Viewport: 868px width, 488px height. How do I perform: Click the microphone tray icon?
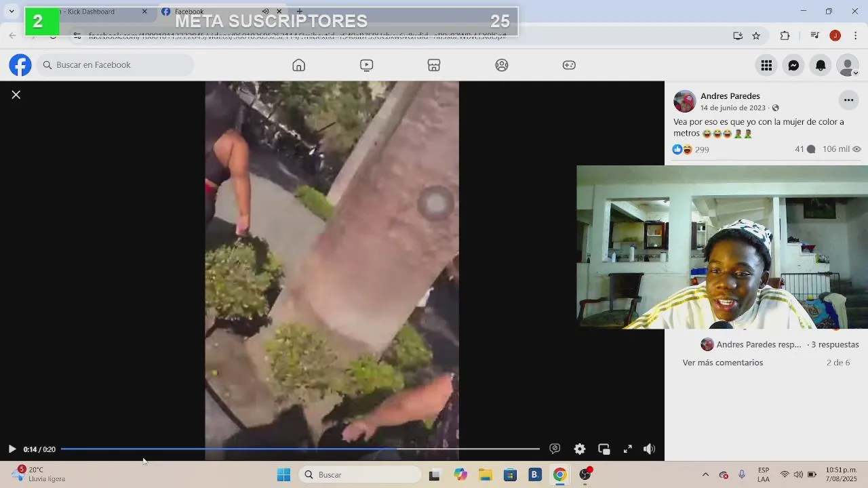pos(742,475)
